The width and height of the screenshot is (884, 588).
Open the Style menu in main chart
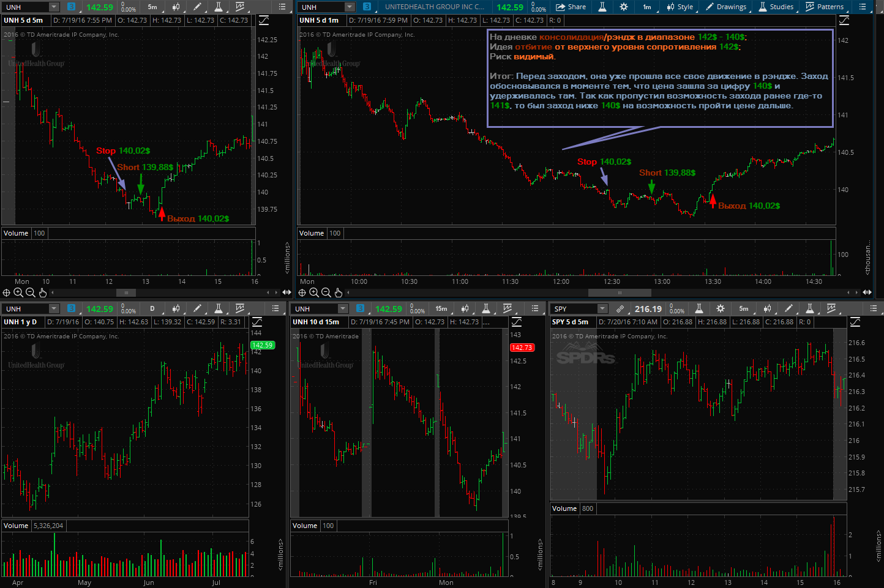680,7
